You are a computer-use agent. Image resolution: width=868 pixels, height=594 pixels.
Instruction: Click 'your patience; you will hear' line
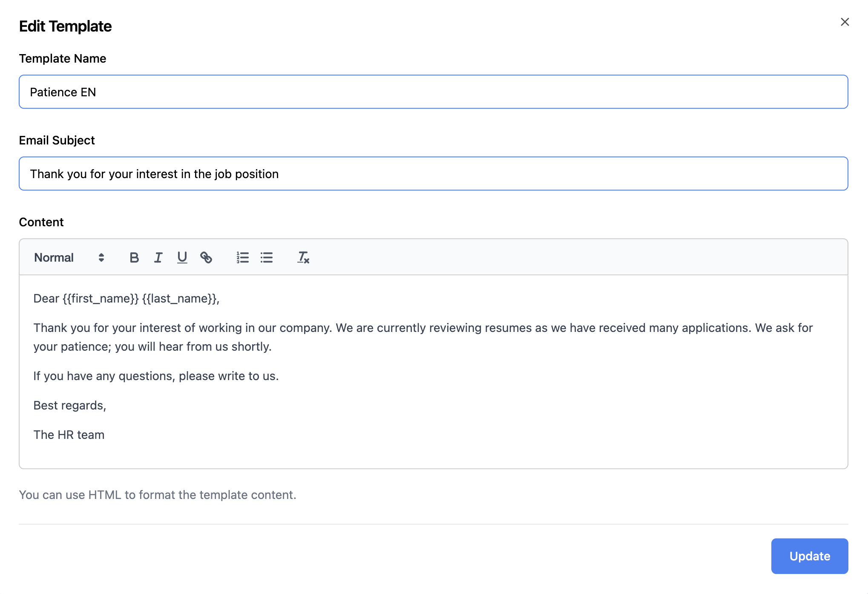(152, 346)
